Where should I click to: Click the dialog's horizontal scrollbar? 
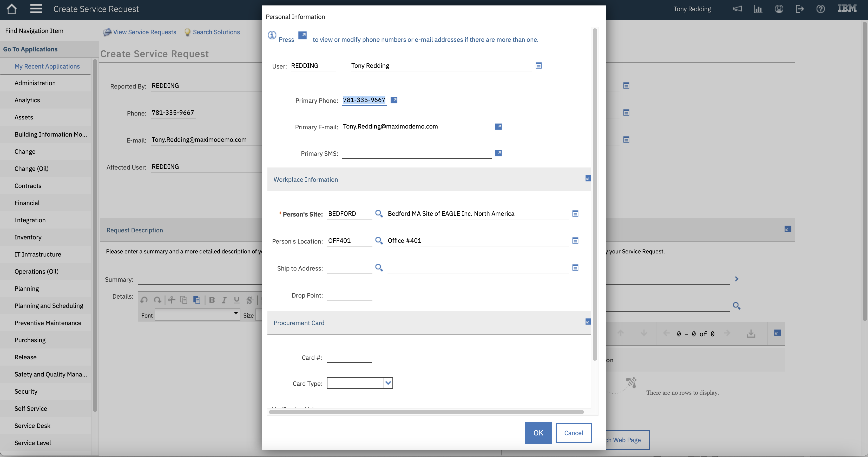click(x=426, y=412)
